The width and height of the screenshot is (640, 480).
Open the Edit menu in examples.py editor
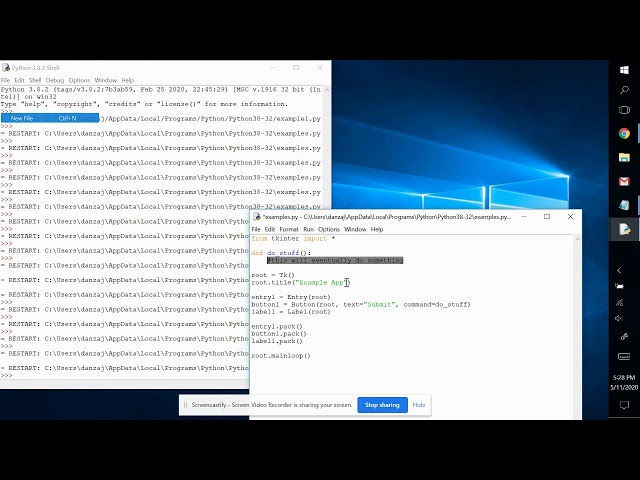pyautogui.click(x=270, y=229)
